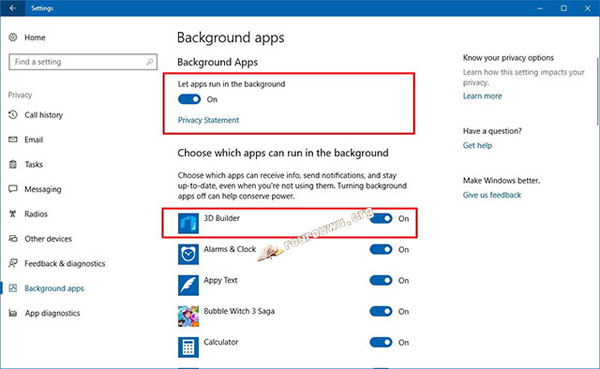600x369 pixels.
Task: Disable 3D Builder background toggle
Action: (x=381, y=219)
